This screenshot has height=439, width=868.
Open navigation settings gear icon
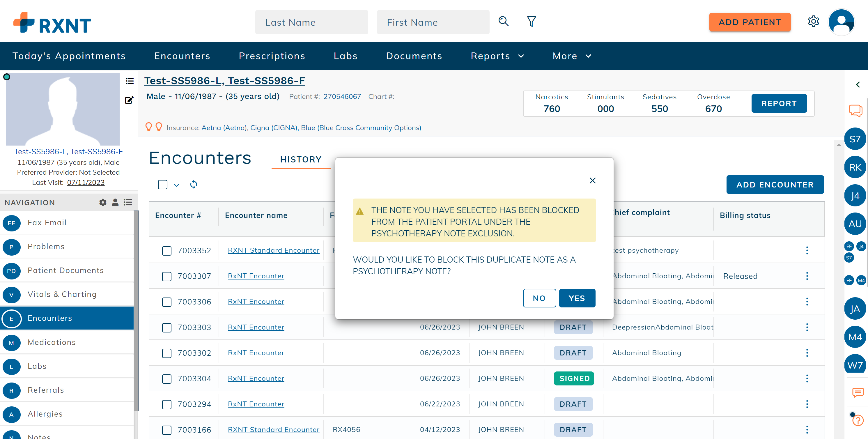click(103, 202)
